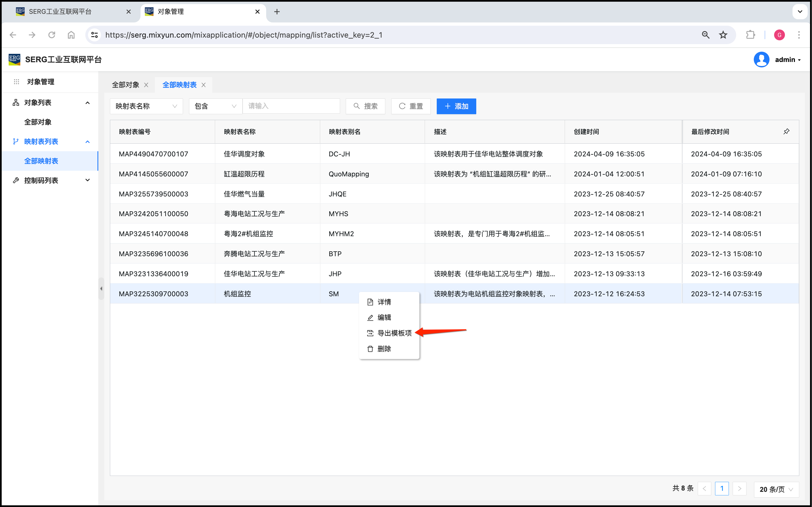
Task: Reload the page with the refresh icon
Action: pos(52,35)
